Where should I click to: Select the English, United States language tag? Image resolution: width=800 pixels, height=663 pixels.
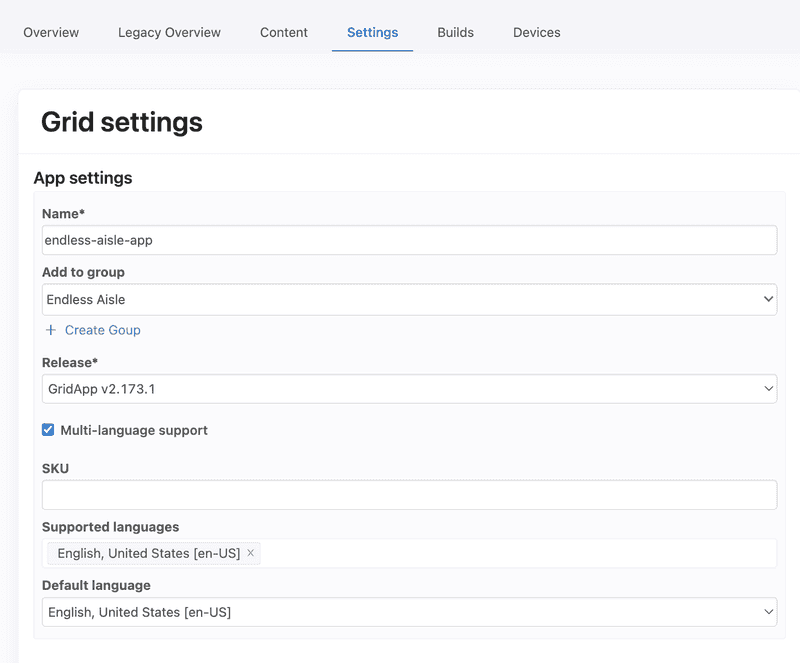[145, 551]
